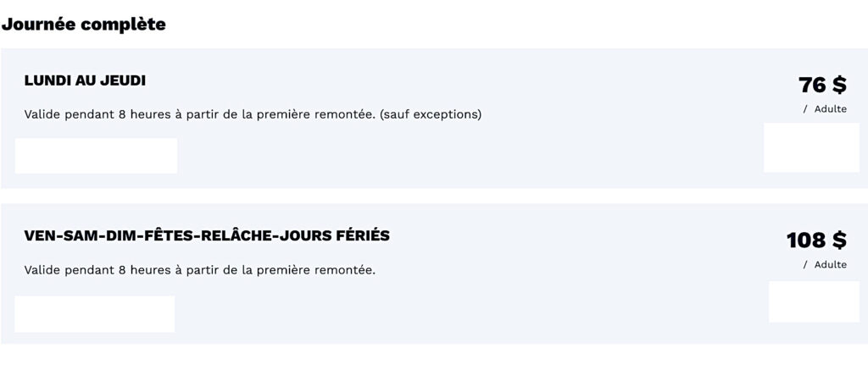Image resolution: width=868 pixels, height=365 pixels.
Task: Click the white box below weekend ticket description
Action: (x=94, y=313)
